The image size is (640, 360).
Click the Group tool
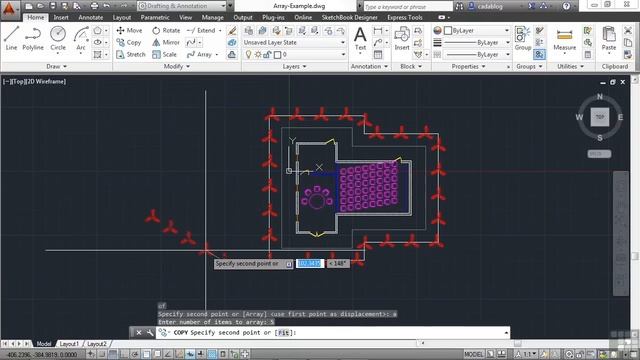[522, 38]
